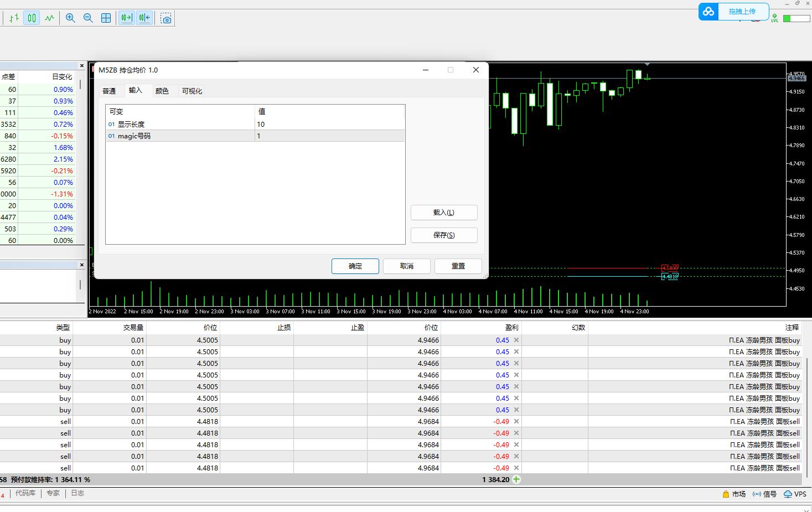Click the cyan 4.4818 price label on chart
The height and width of the screenshot is (512, 812).
click(x=670, y=276)
